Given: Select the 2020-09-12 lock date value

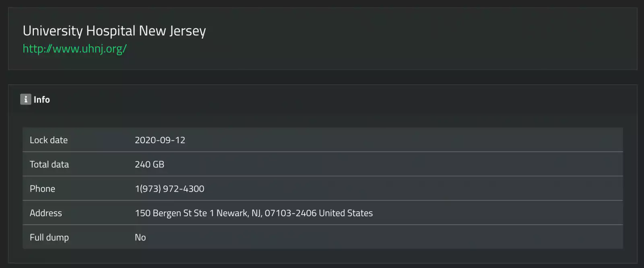Looking at the screenshot, I should [x=160, y=140].
